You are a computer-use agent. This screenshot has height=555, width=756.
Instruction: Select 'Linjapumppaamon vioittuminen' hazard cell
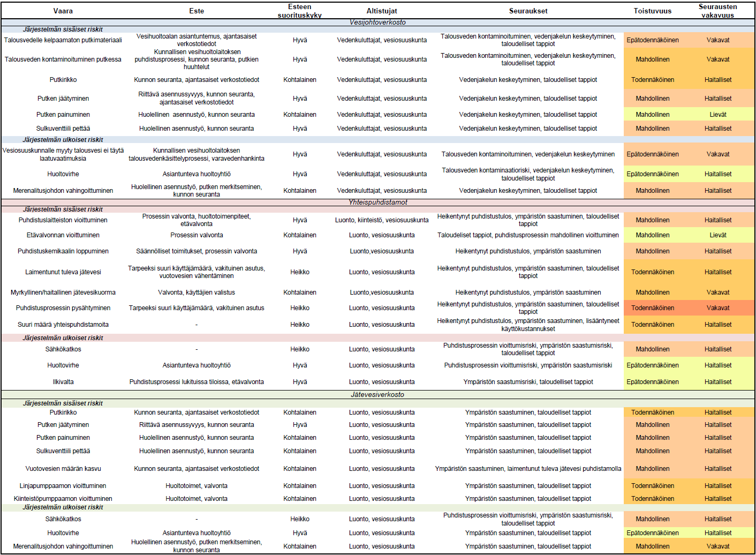pyautogui.click(x=63, y=486)
